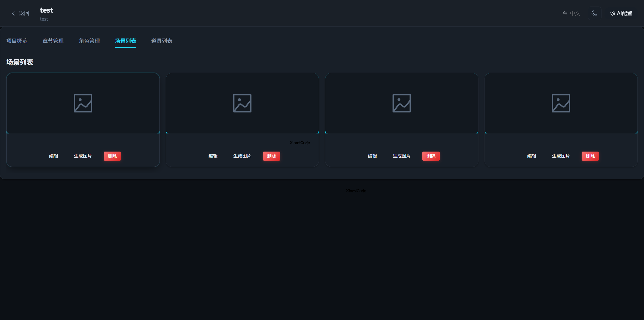This screenshot has width=644, height=320.
Task: Switch language via 中文 button
Action: (575, 13)
